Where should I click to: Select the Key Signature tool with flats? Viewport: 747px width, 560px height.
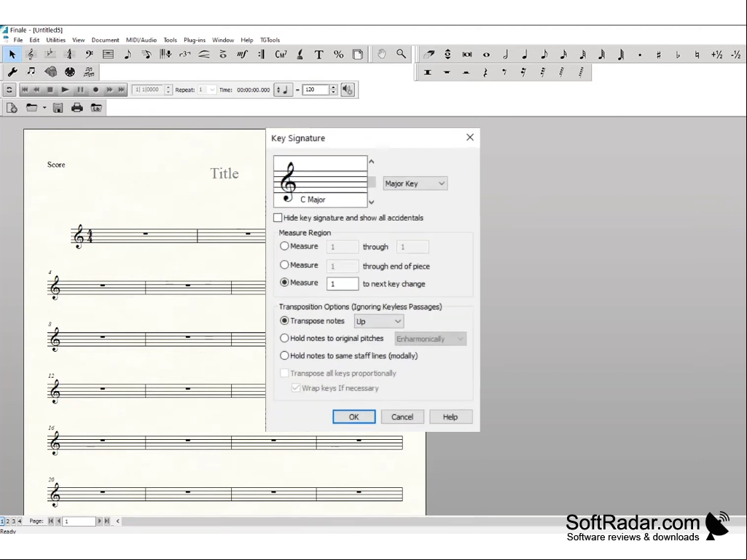click(x=50, y=55)
